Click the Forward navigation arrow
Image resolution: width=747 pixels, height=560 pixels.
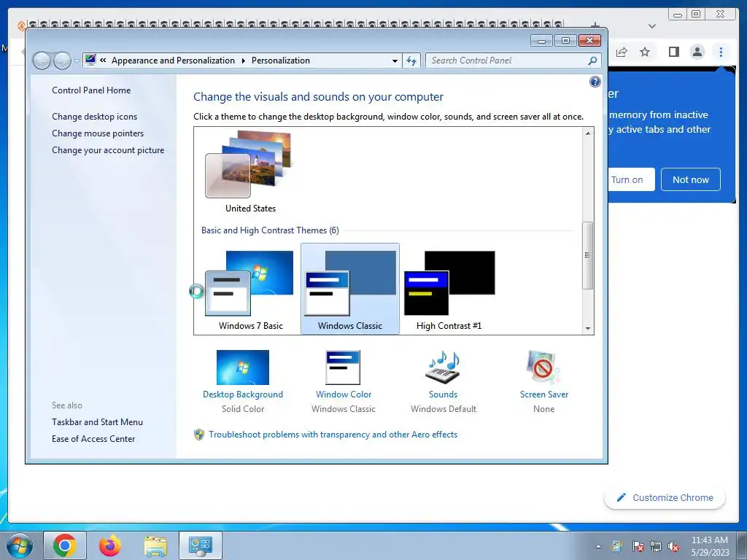coord(63,61)
